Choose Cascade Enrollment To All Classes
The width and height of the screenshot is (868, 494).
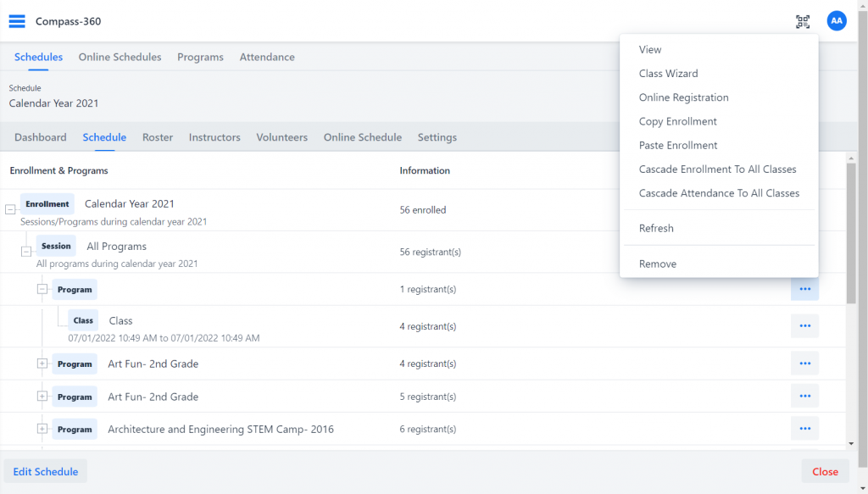(x=719, y=169)
